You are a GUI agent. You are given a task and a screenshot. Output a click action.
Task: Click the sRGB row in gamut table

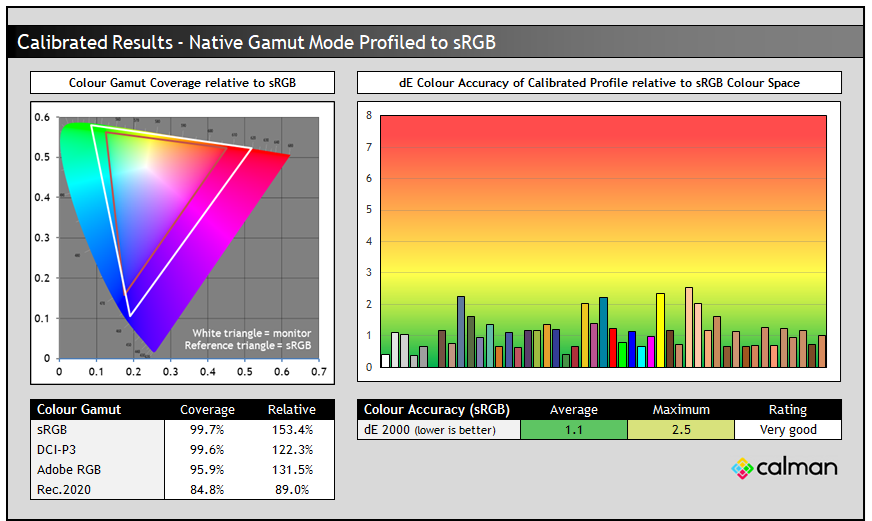coord(97,429)
